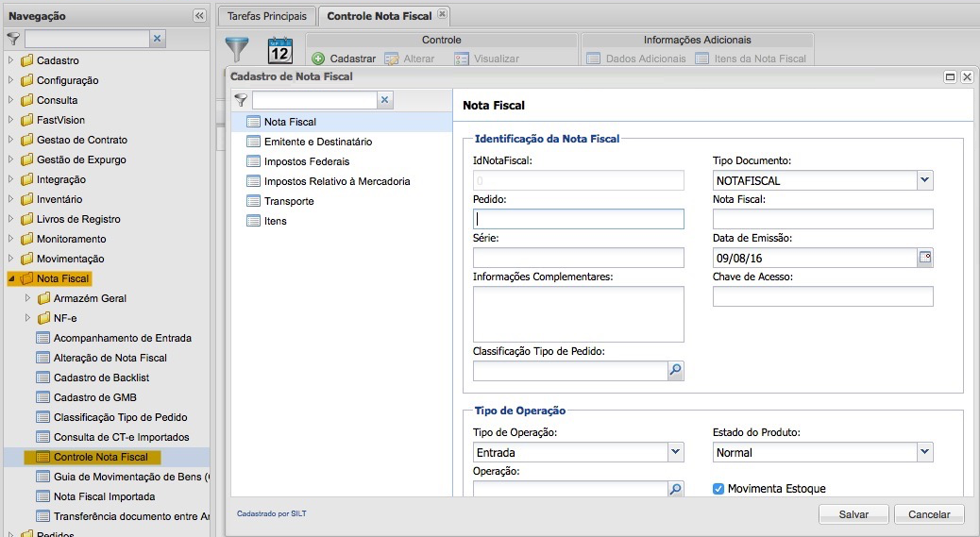
Task: Open Dados Adicionais in Informações Adicionais
Action: tap(636, 59)
